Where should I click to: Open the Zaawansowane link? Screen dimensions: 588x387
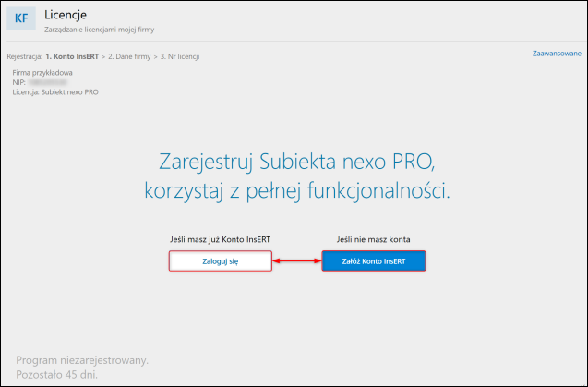click(x=557, y=54)
